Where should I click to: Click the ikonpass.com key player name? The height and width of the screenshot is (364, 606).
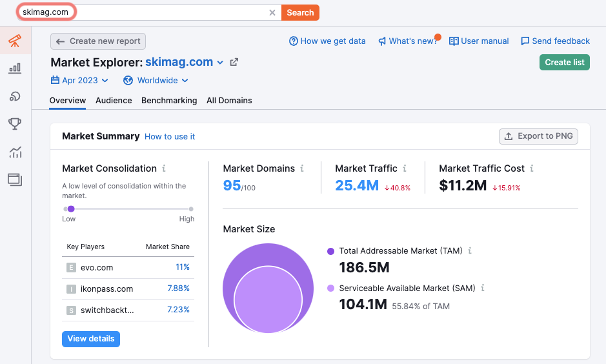coord(106,289)
